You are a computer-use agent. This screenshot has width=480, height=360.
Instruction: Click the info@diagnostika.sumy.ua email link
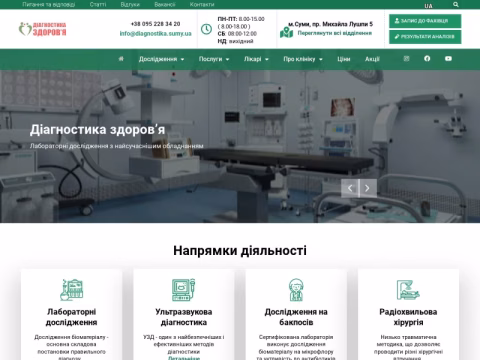[x=156, y=33]
